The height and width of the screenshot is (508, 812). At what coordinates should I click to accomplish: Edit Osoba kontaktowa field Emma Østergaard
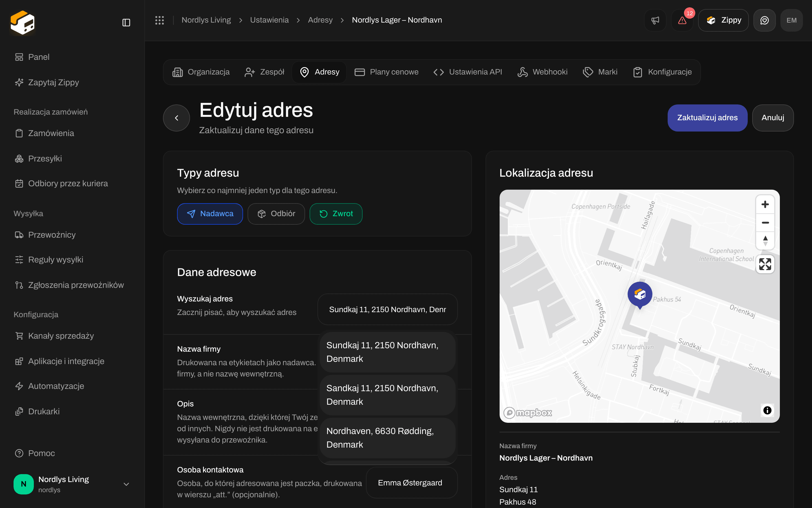coord(412,483)
